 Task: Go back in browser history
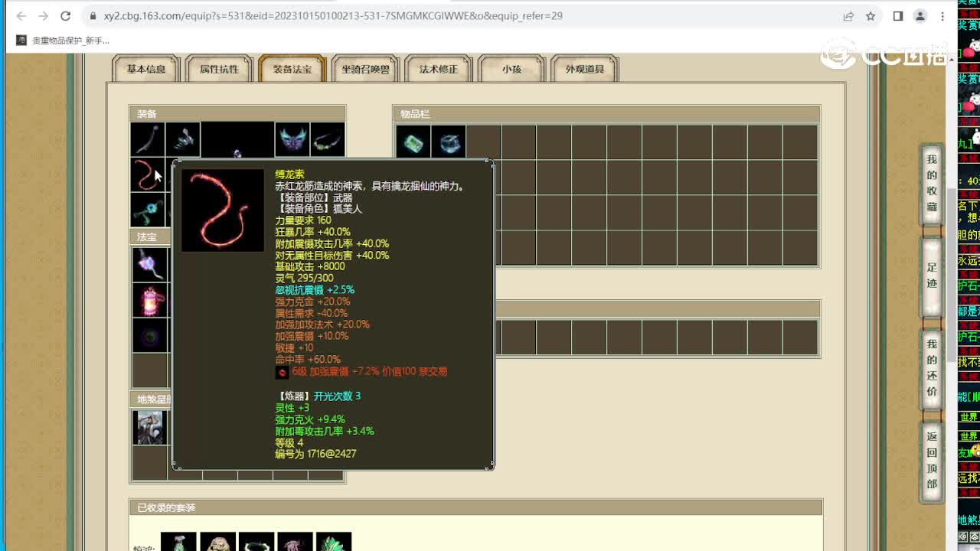[21, 16]
